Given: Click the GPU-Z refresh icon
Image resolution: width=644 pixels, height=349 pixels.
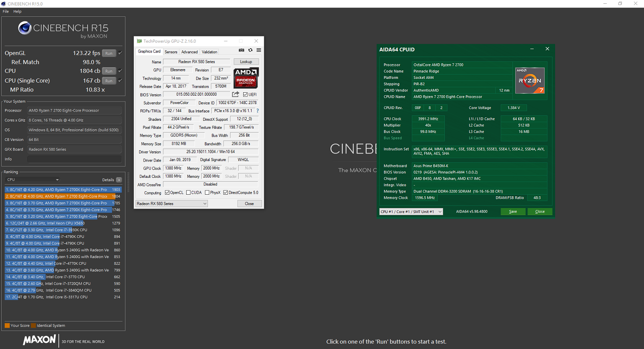Looking at the screenshot, I should [x=250, y=50].
